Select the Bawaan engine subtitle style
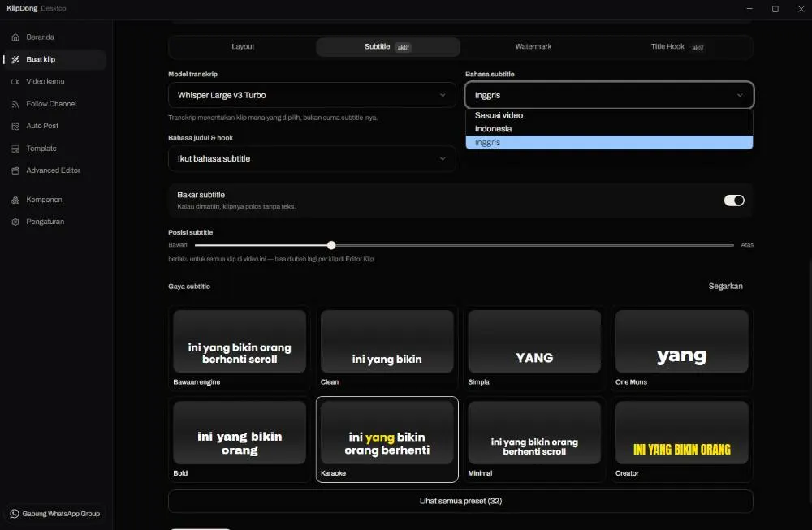This screenshot has height=530, width=812. pos(240,348)
